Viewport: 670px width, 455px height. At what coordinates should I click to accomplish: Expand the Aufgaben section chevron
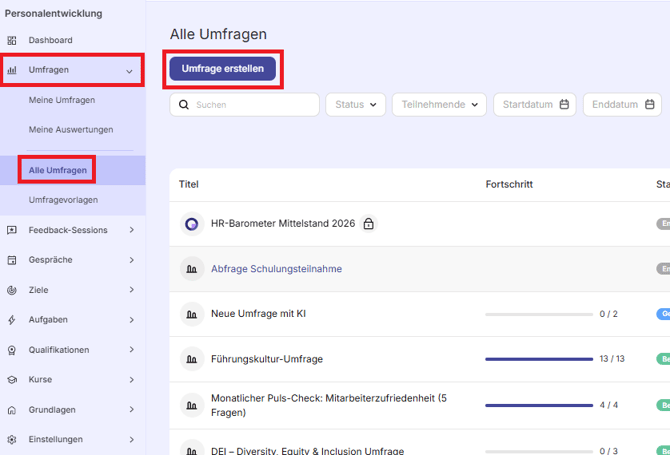[132, 320]
